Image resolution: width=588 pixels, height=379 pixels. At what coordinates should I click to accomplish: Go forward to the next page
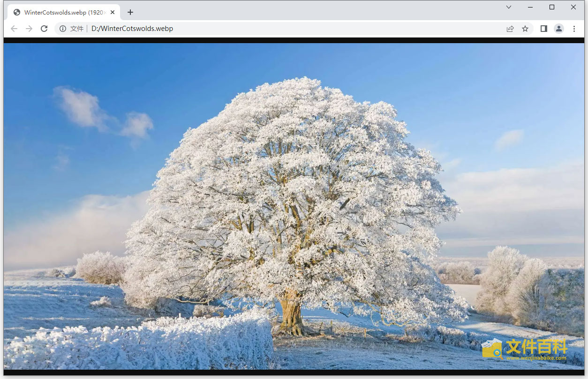[x=29, y=29]
